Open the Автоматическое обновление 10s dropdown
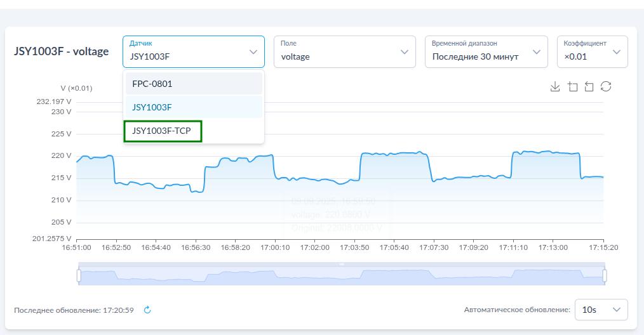 coord(600,310)
